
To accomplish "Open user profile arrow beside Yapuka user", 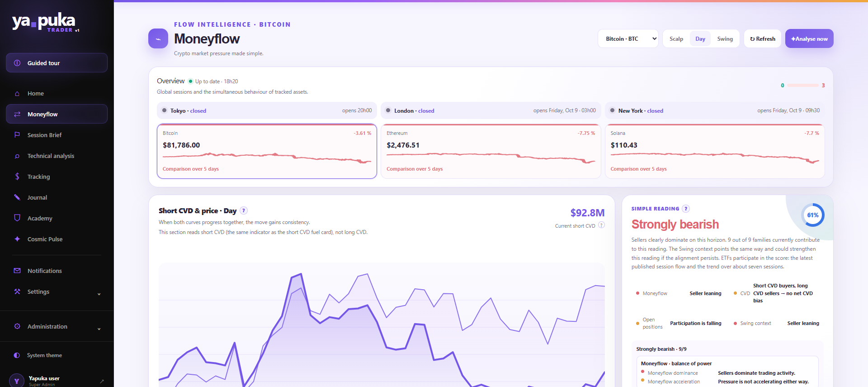I will point(102,381).
